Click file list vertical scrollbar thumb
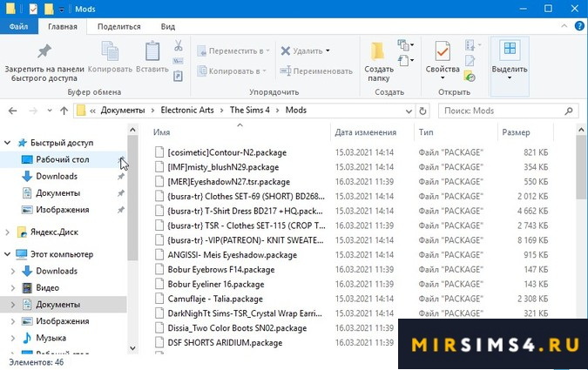The image size is (588, 370). (x=581, y=167)
